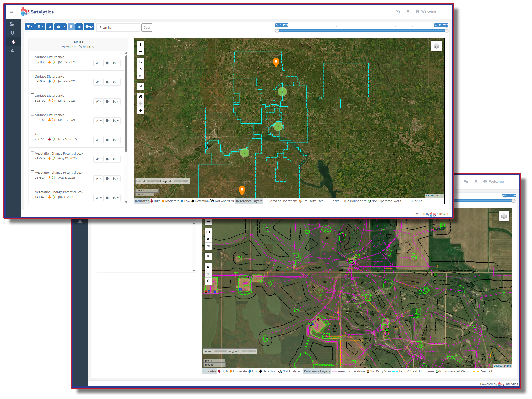Open the folder section in the sidebar
Screen dimensions: 532x399
click(x=12, y=24)
